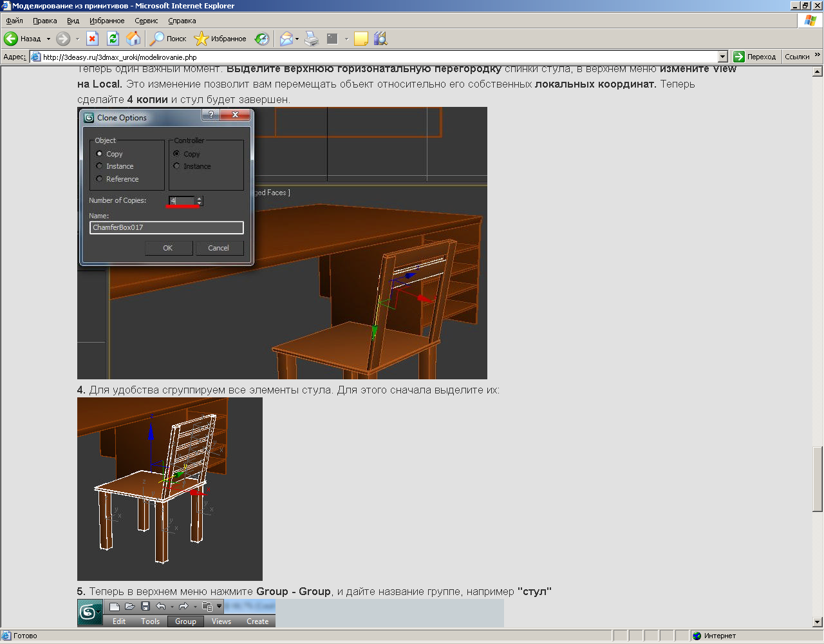Expand the Ссылки links toolbar chevron
824x644 pixels.
[x=818, y=55]
